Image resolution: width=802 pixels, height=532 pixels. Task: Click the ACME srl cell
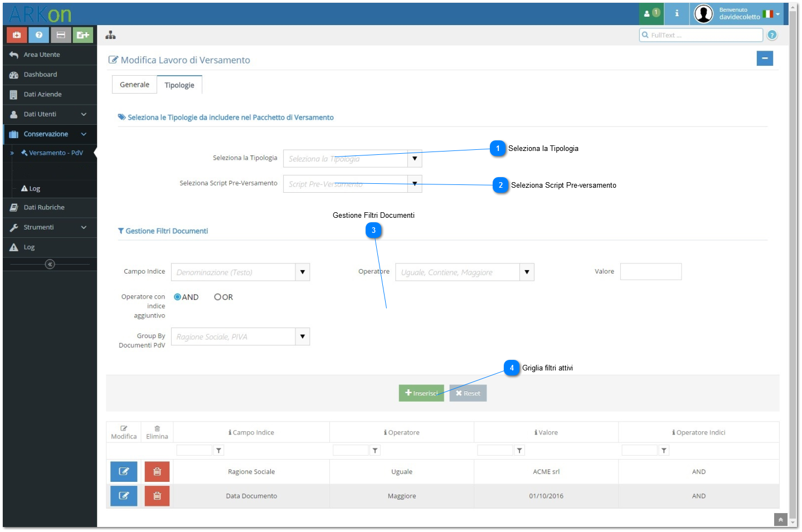(x=546, y=471)
